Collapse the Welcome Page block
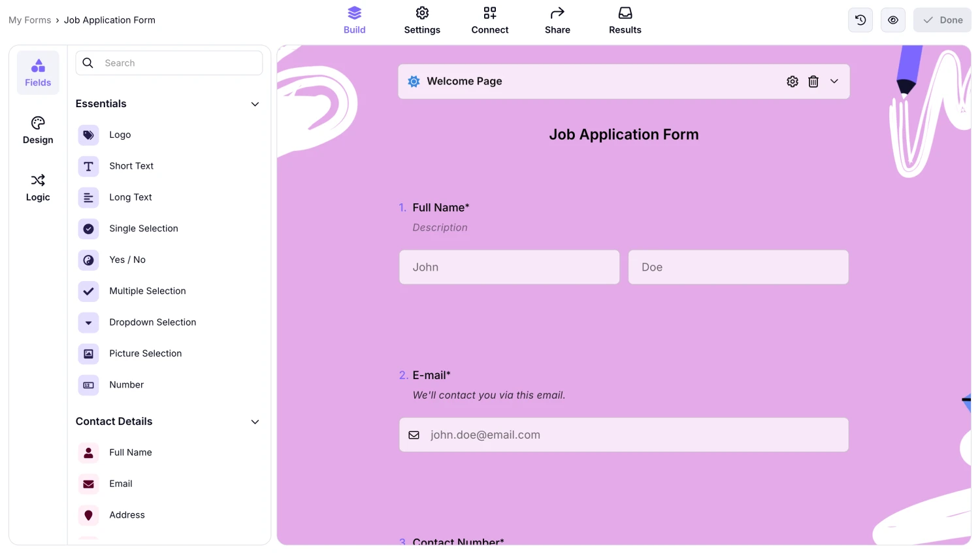The height and width of the screenshot is (553, 980). 834,81
